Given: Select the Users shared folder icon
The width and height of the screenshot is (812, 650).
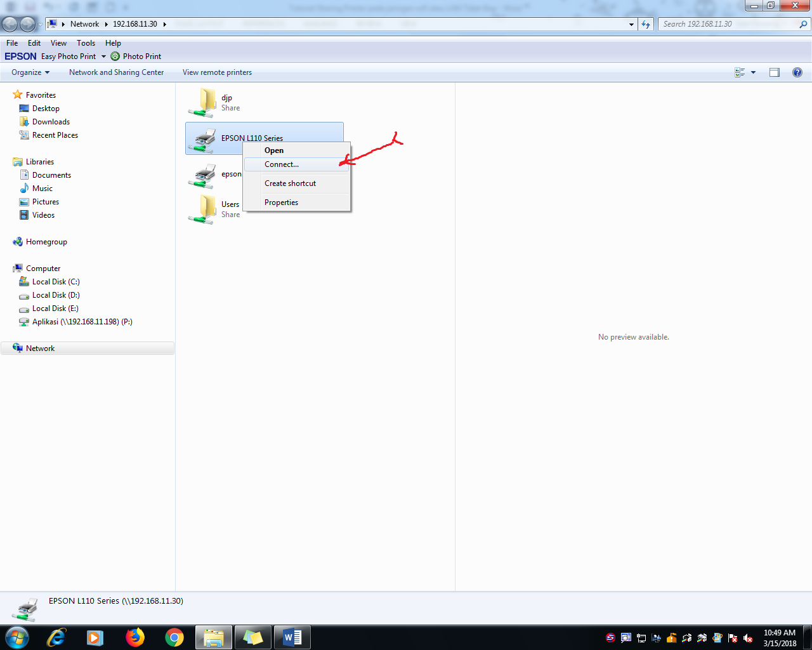Looking at the screenshot, I should click(x=202, y=209).
